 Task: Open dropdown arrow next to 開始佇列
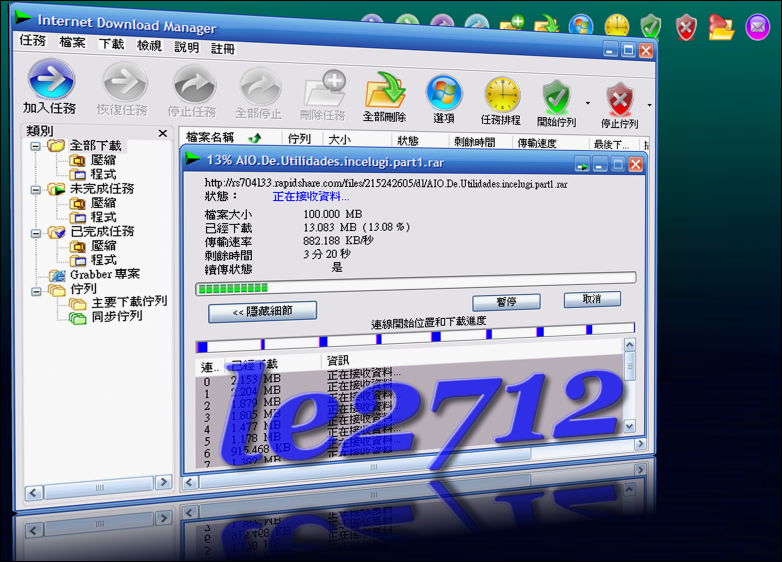pos(588,103)
